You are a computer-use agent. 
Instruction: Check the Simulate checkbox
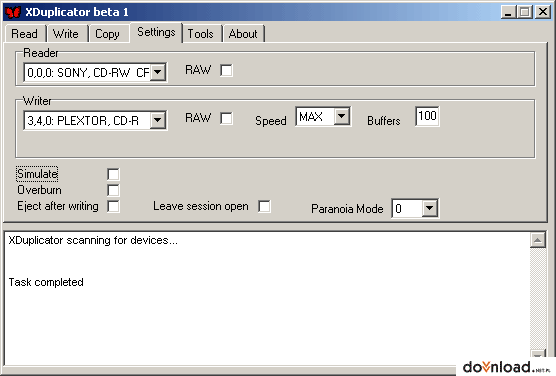click(x=113, y=174)
